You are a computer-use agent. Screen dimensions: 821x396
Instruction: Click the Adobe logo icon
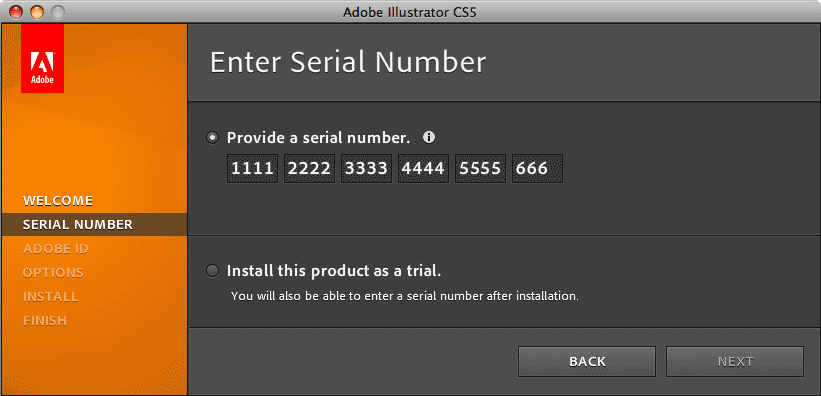[42, 59]
